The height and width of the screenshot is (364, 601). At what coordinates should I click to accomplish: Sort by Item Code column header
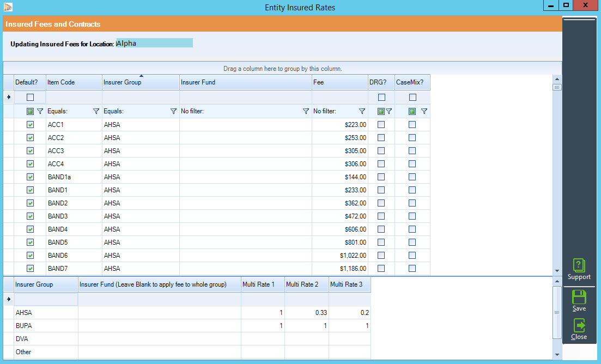pyautogui.click(x=74, y=82)
